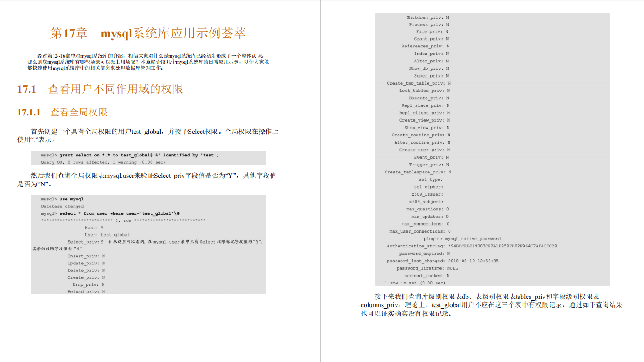This screenshot has height=362, width=644.
Task: Click the 'Repl_slave_priv: N' row
Action: (x=426, y=105)
